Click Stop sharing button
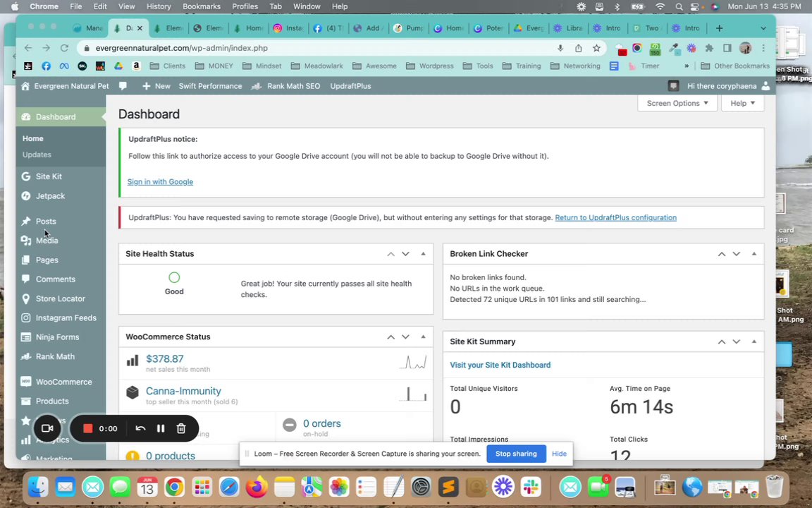Screen dimensions: 812x508 point(516,454)
